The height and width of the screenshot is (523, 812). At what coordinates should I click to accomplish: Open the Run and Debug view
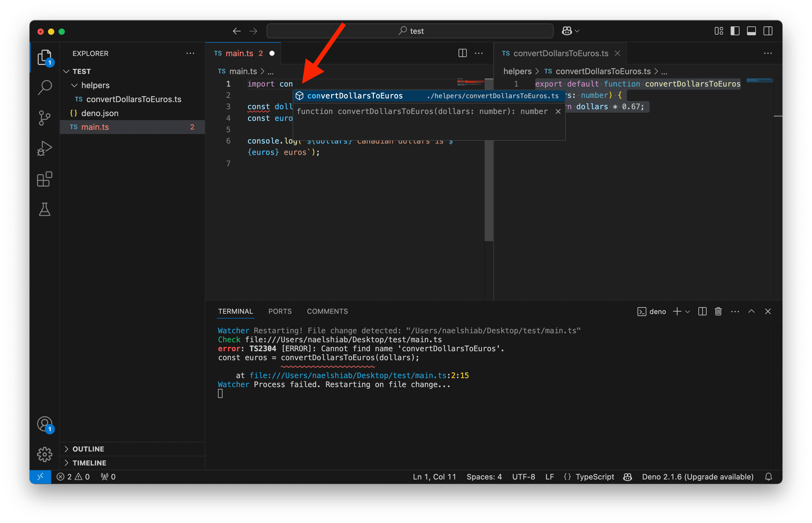tap(45, 148)
